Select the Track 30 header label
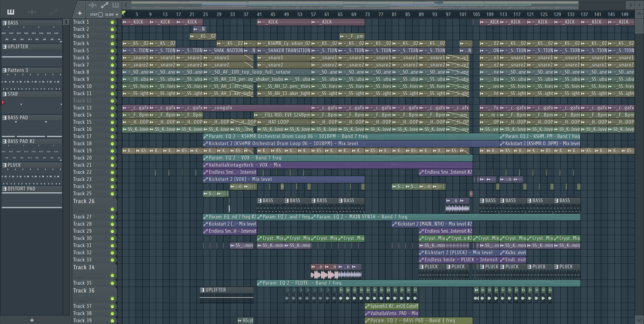Image resolution: width=644 pixels, height=324 pixels. click(82, 238)
